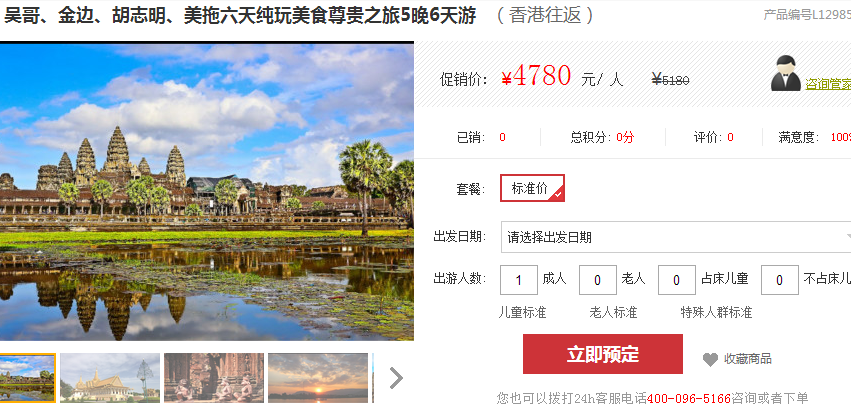Image resolution: width=851 pixels, height=415 pixels.
Task: Click the departure date dropdown arrow
Action: tap(847, 237)
